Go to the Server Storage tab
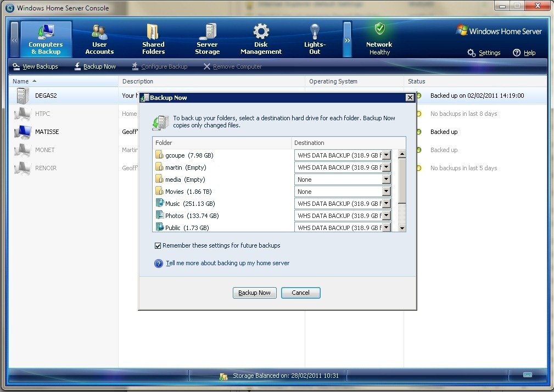 click(208, 39)
